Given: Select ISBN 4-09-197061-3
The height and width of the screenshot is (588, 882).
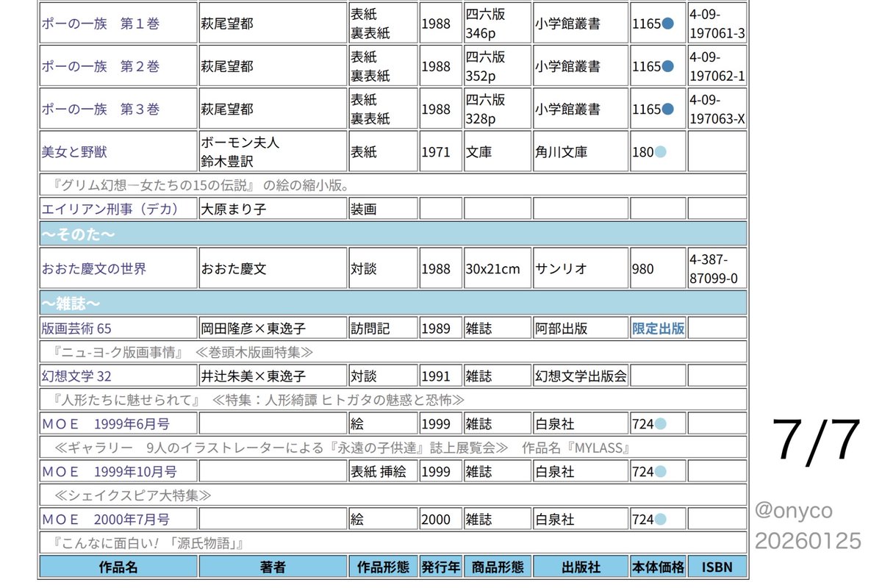Looking at the screenshot, I should 717,24.
